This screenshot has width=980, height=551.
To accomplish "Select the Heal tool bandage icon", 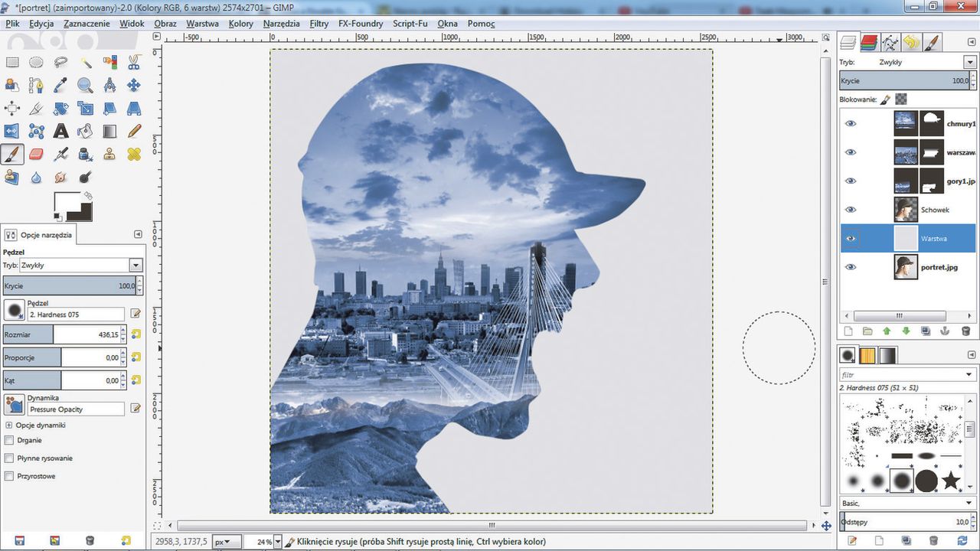I will 134,155.
